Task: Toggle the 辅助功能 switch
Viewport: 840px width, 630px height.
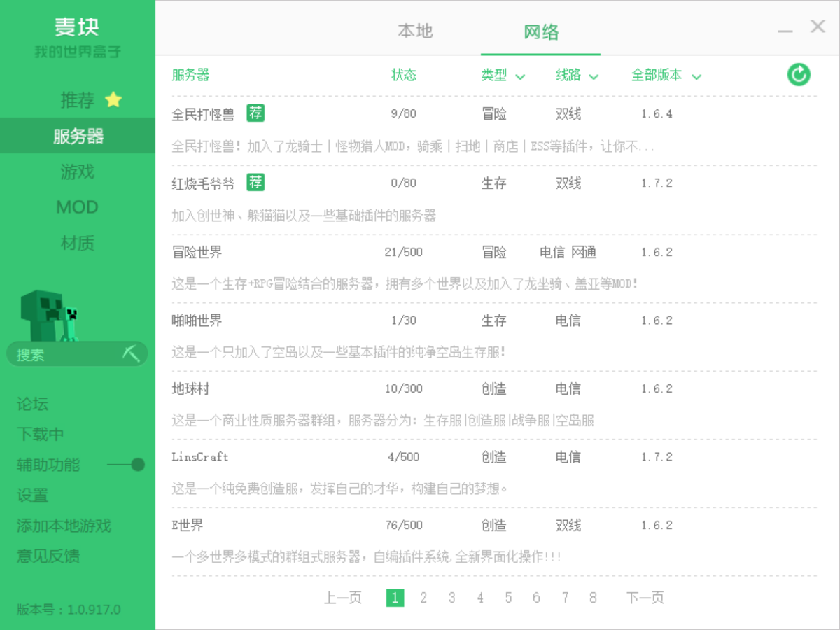Action: coord(127,464)
